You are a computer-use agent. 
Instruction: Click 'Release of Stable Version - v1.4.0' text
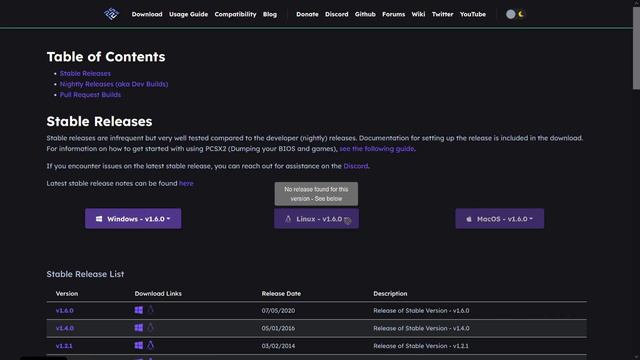[x=421, y=328]
